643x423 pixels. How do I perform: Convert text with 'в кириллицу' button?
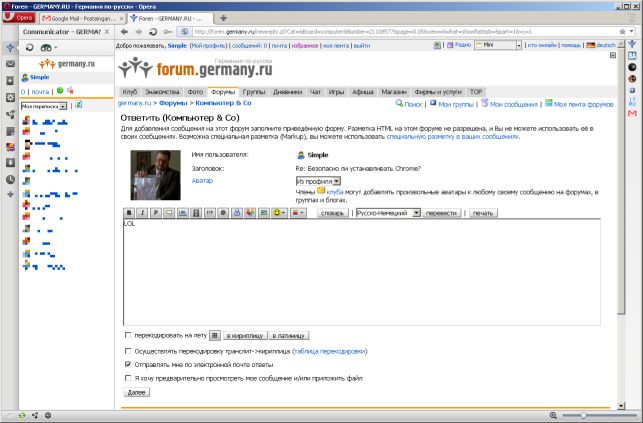coord(245,335)
